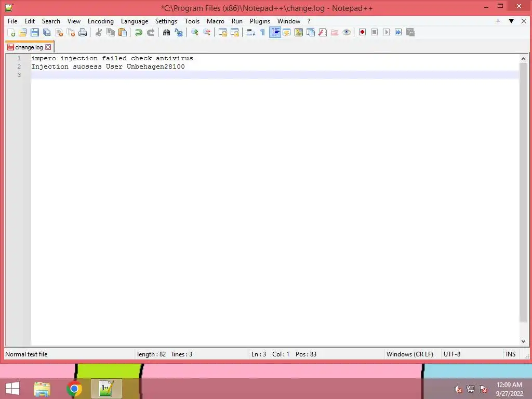This screenshot has height=399, width=532.
Task: Open the View menu
Action: [74, 21]
